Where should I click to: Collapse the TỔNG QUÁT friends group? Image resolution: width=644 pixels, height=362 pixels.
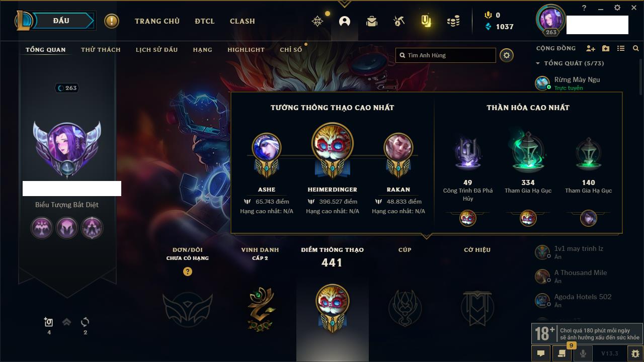click(x=538, y=63)
